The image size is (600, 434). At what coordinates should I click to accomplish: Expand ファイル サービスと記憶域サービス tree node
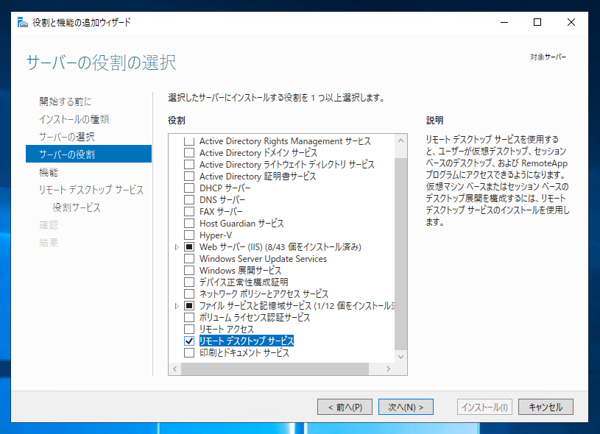pos(176,306)
